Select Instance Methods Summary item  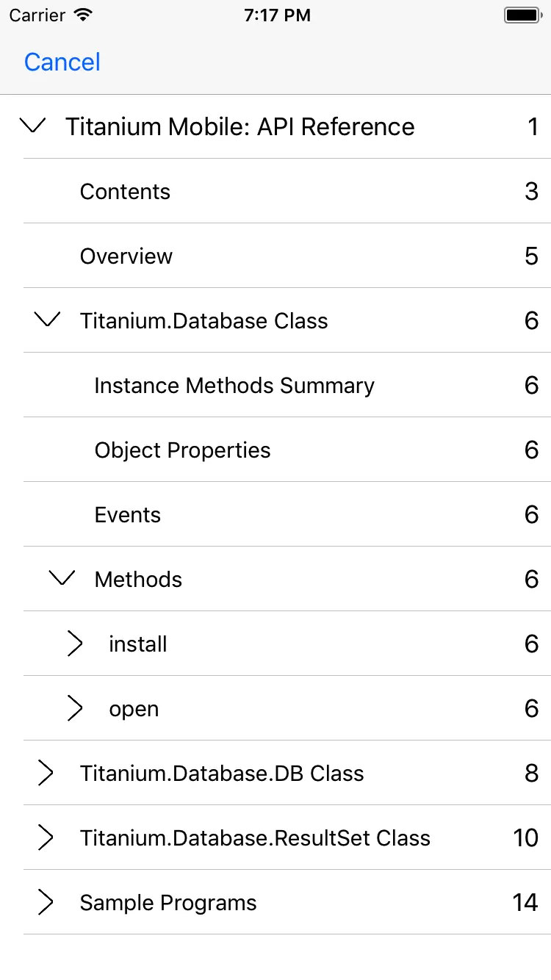234,386
